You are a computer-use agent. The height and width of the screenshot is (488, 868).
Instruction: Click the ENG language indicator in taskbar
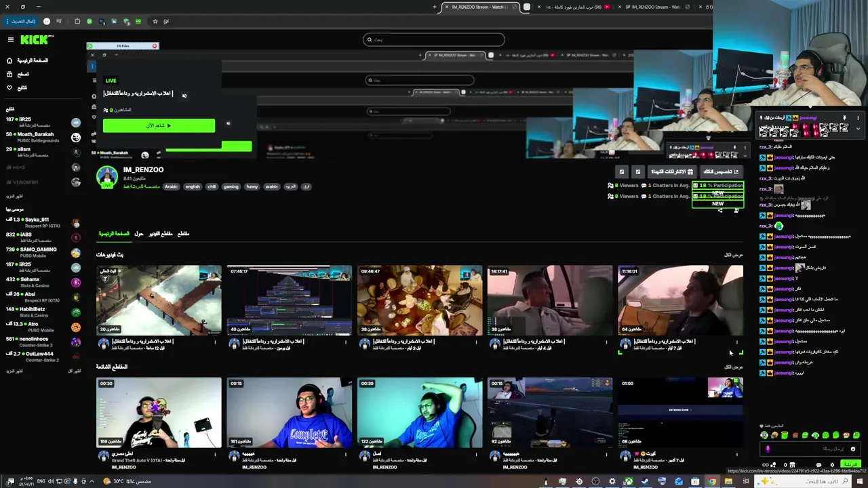click(41, 481)
